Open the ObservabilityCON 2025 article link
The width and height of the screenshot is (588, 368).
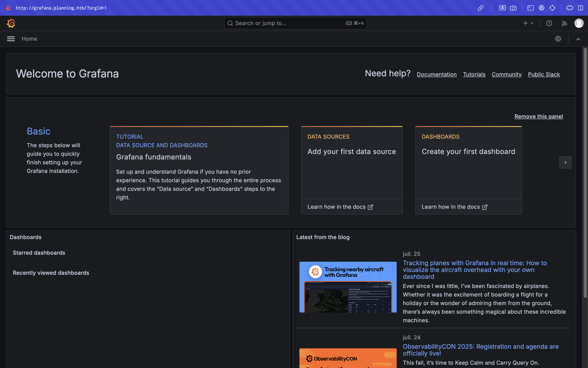(481, 350)
